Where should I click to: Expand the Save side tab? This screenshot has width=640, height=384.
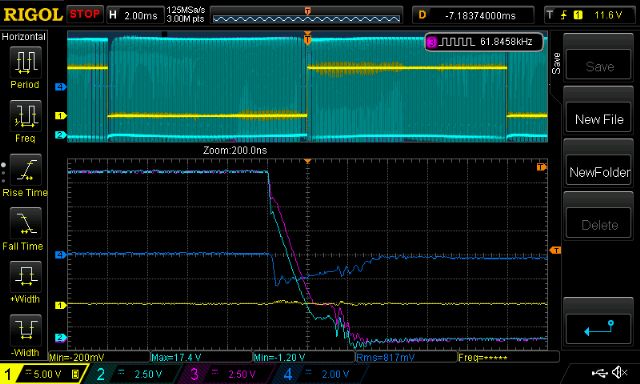pos(556,63)
